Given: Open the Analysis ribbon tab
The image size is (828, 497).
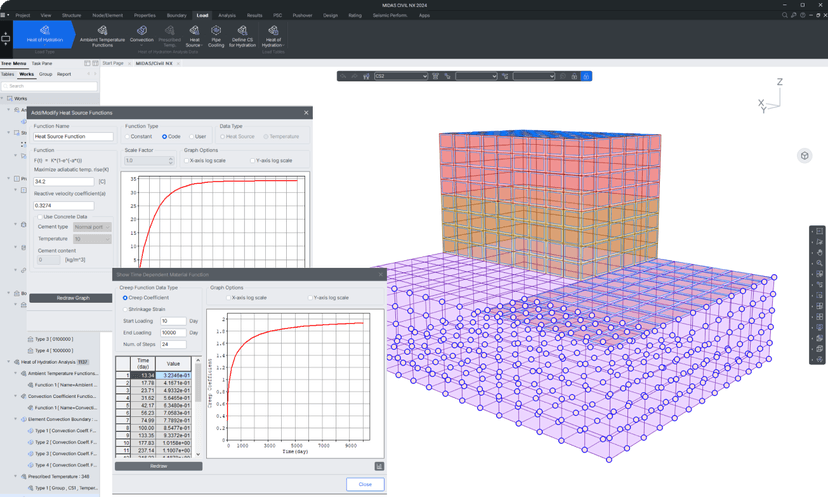Looking at the screenshot, I should 228,16.
